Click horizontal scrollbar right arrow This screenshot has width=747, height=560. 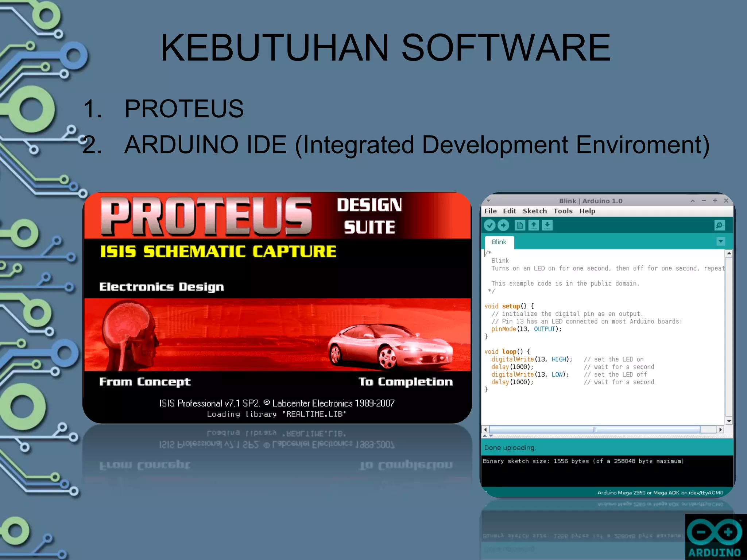pyautogui.click(x=720, y=429)
